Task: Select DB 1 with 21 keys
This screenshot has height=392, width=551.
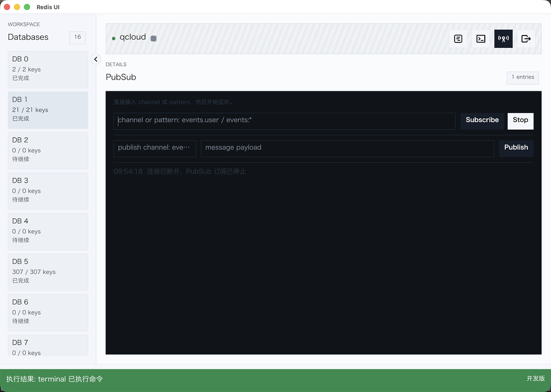Action: 48,110
